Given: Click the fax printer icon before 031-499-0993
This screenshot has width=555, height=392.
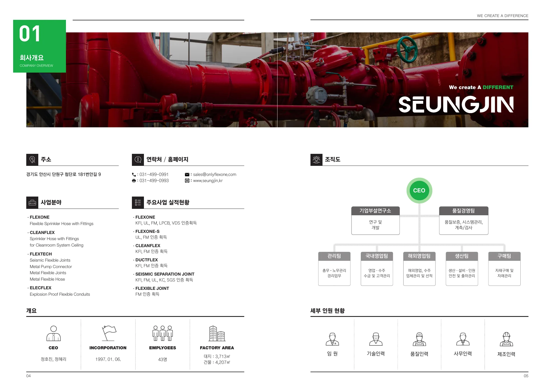Looking at the screenshot, I should click(x=134, y=181).
